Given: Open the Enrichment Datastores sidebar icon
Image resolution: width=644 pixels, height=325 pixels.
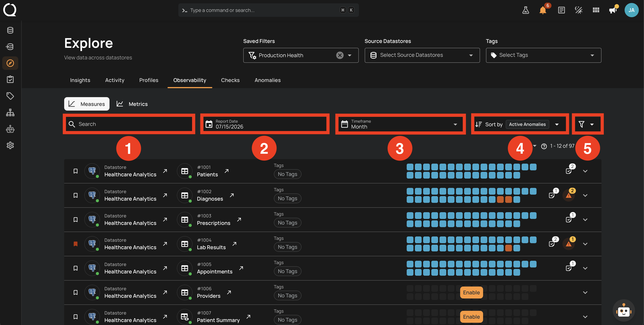Looking at the screenshot, I should pos(10,47).
